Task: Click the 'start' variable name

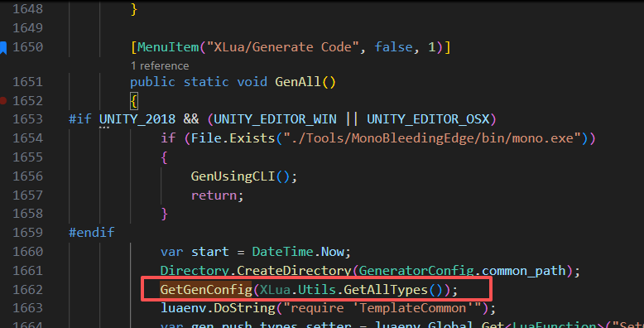Action: coord(210,252)
